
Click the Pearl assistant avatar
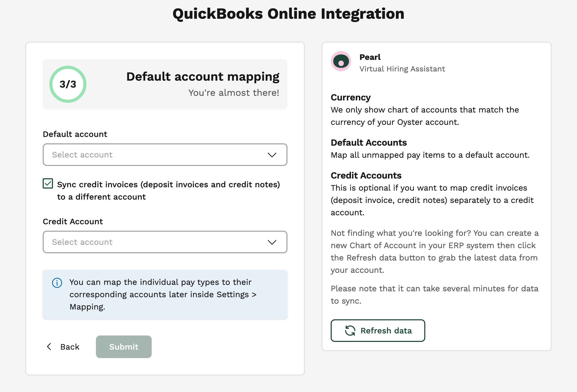pyautogui.click(x=341, y=61)
